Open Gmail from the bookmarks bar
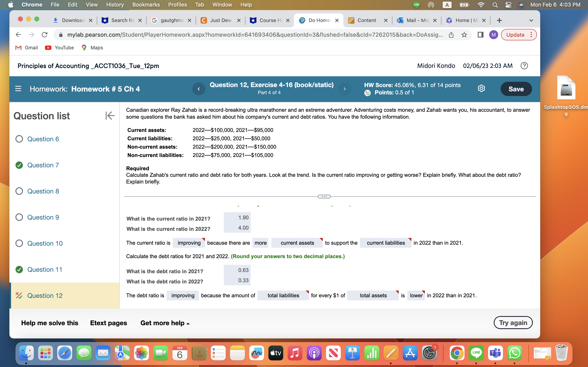The height and width of the screenshot is (367, 588). click(x=27, y=48)
